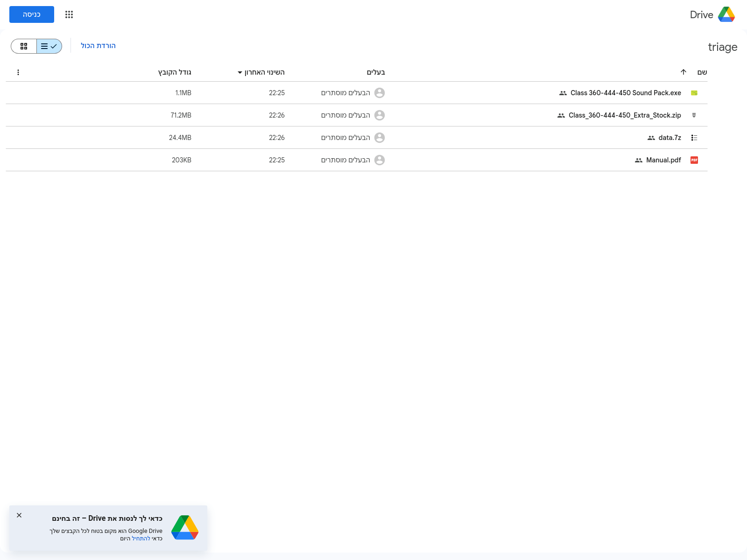Click the shared icon beside Manual.pdf

point(639,160)
